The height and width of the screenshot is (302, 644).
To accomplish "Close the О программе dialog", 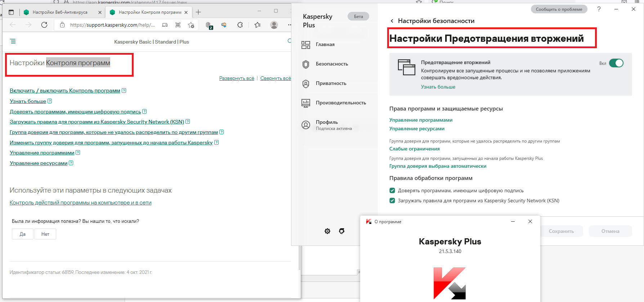I will (x=530, y=221).
